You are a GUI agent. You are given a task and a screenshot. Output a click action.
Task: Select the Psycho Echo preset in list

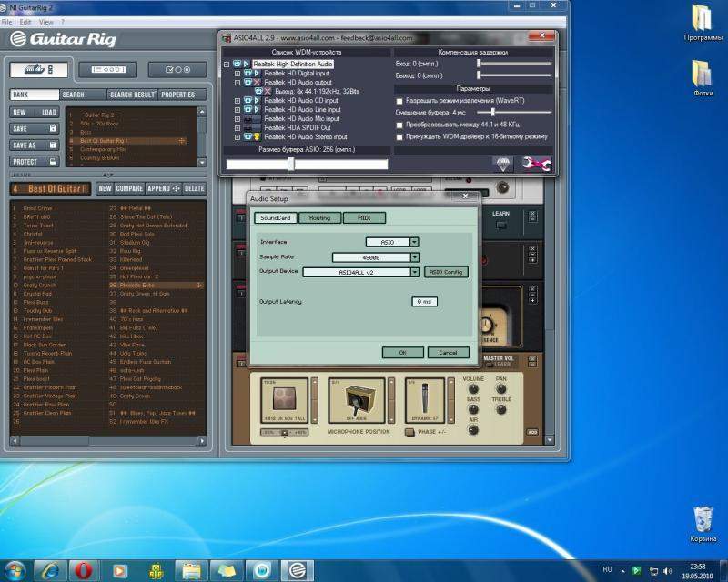[138, 285]
